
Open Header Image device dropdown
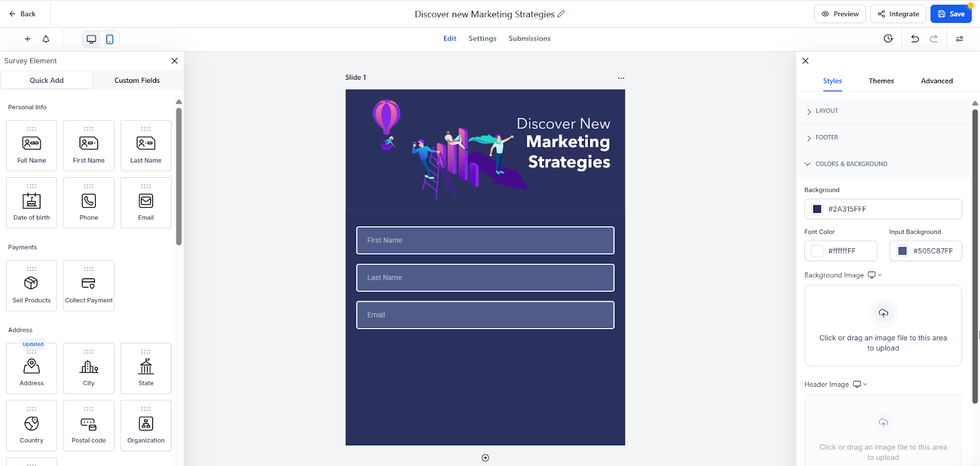point(860,384)
